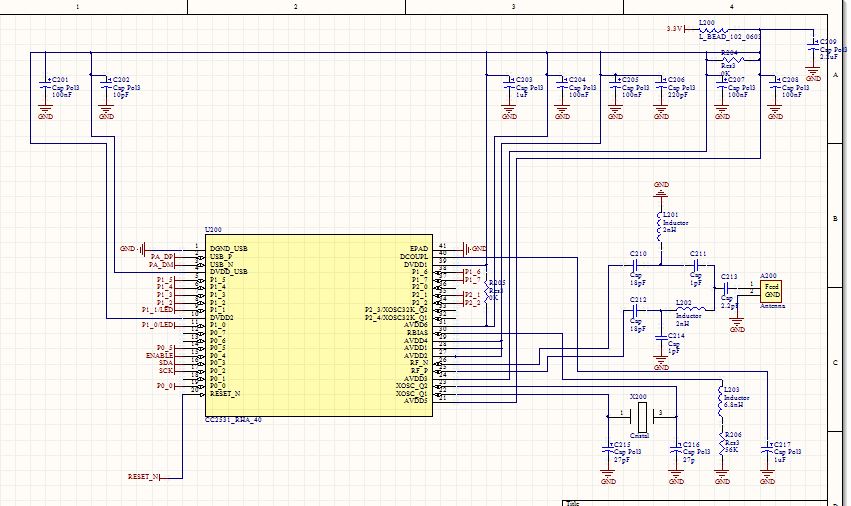851x506 pixels.
Task: Click the L200 ferrite bead inductor
Action: point(714,29)
